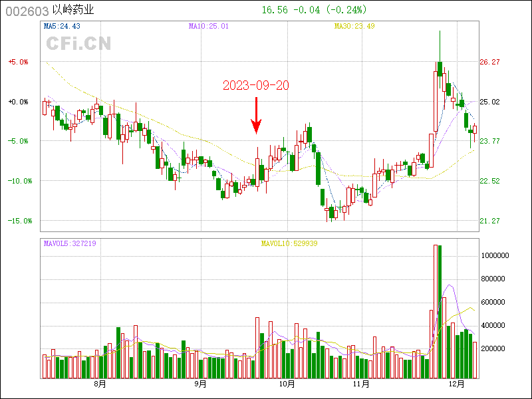The width and height of the screenshot is (532, 399).
Task: Click the 200000 volume axis label
Action: point(493,348)
